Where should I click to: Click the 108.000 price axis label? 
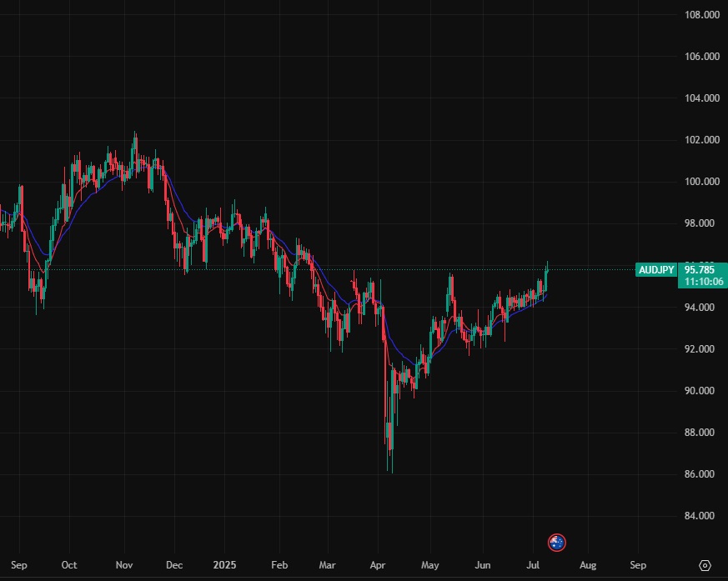pyautogui.click(x=702, y=15)
